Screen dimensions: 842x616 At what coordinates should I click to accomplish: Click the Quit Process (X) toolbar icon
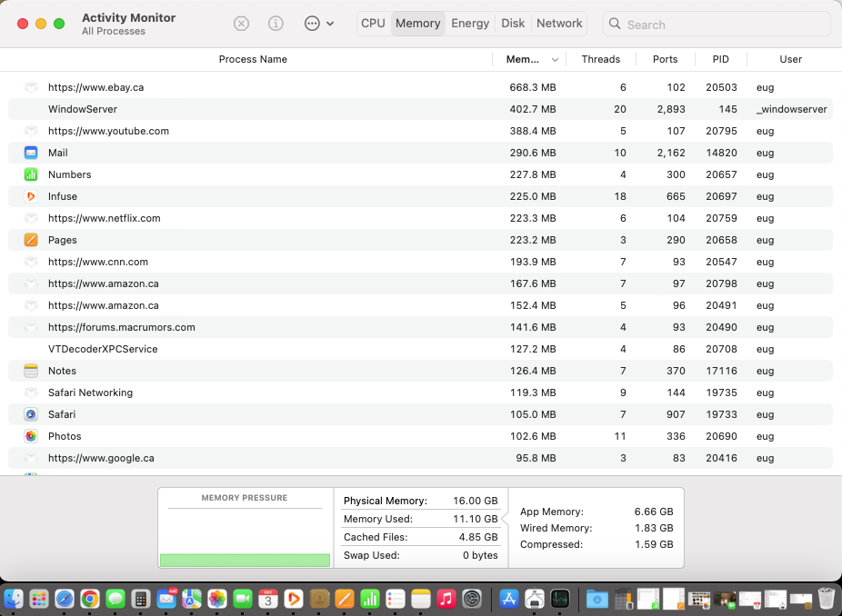click(x=240, y=23)
